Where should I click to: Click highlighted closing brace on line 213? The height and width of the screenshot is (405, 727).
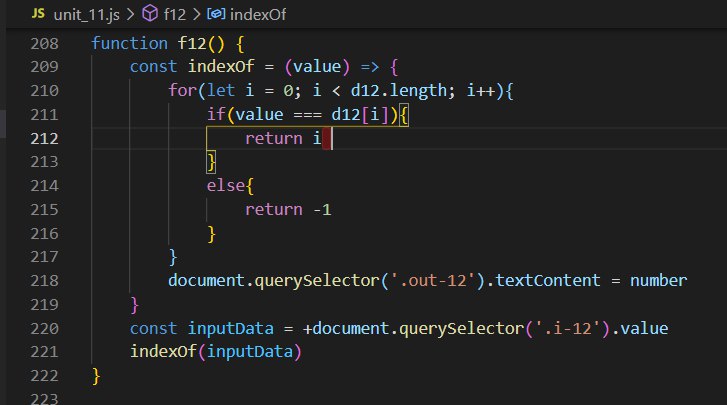211,162
